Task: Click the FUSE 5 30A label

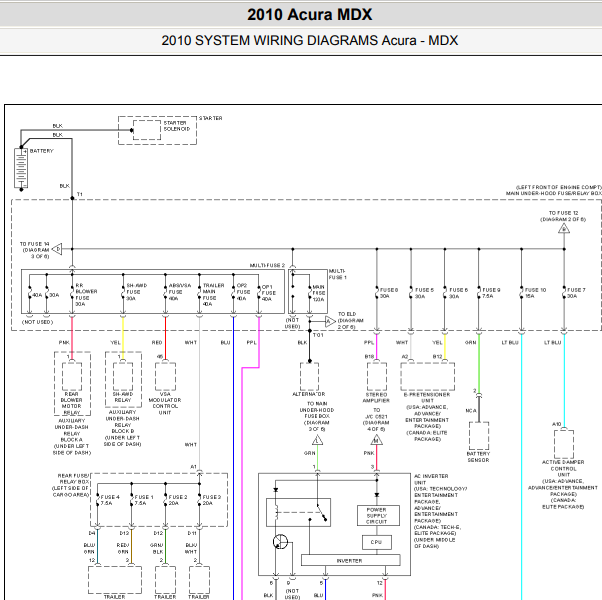Action: 424,293
